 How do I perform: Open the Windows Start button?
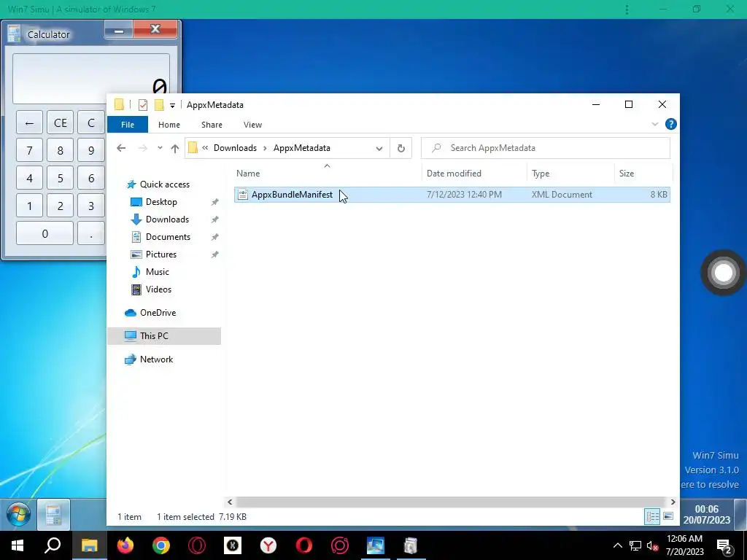coord(18,545)
